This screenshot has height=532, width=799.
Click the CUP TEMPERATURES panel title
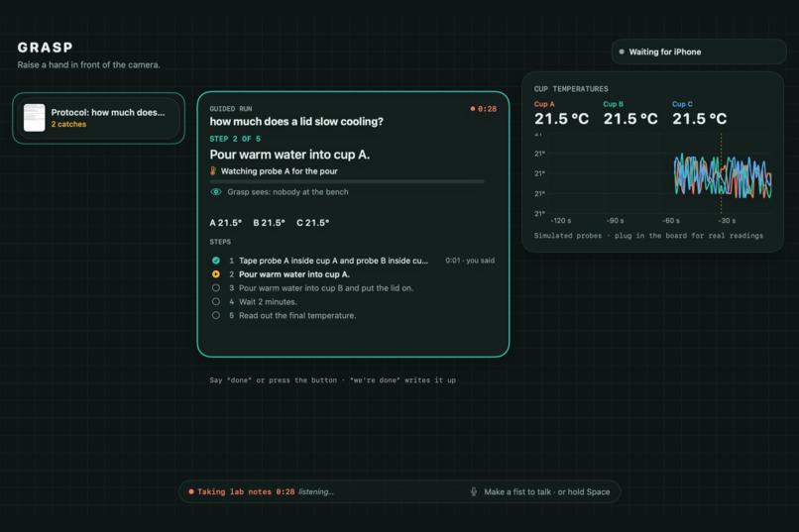pyautogui.click(x=571, y=89)
